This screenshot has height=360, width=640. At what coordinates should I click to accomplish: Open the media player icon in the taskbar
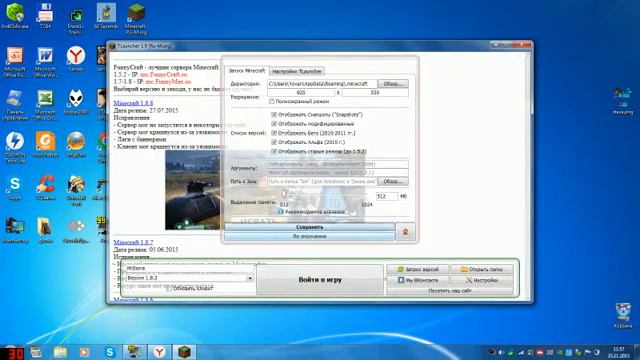tap(84, 352)
